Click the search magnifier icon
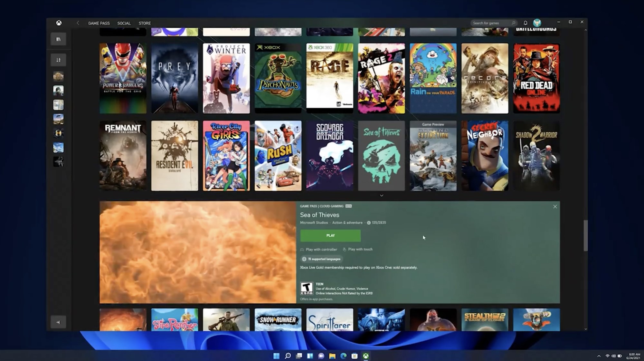644x361 pixels. 514,23
